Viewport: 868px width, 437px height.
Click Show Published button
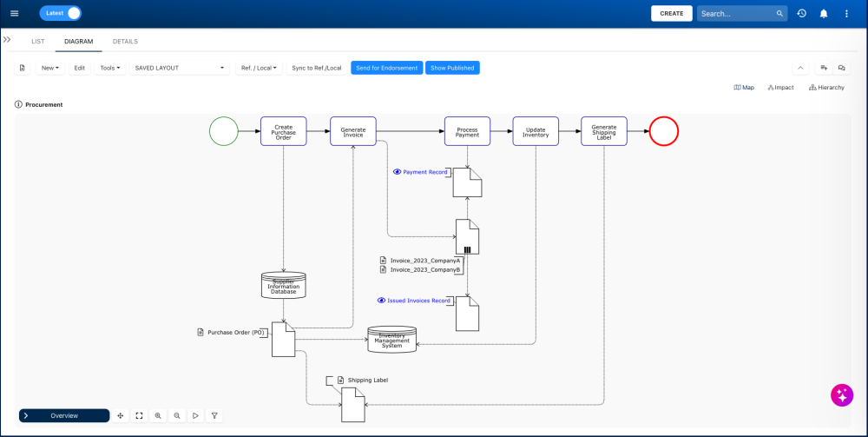[452, 68]
